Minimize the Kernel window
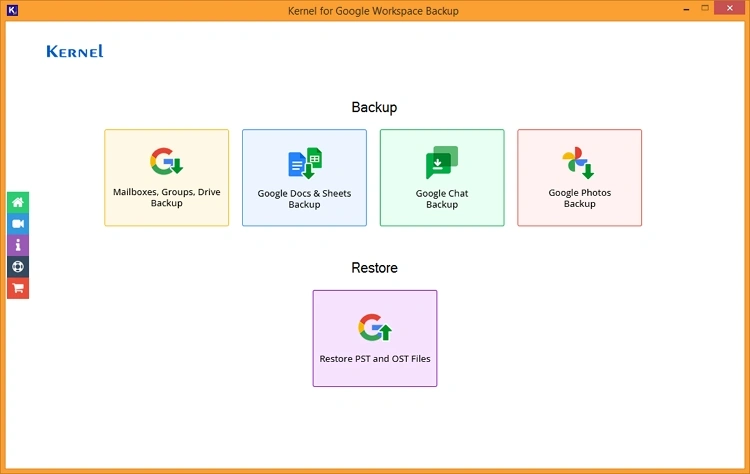Screen dimensions: 750x474 tap(686, 9)
